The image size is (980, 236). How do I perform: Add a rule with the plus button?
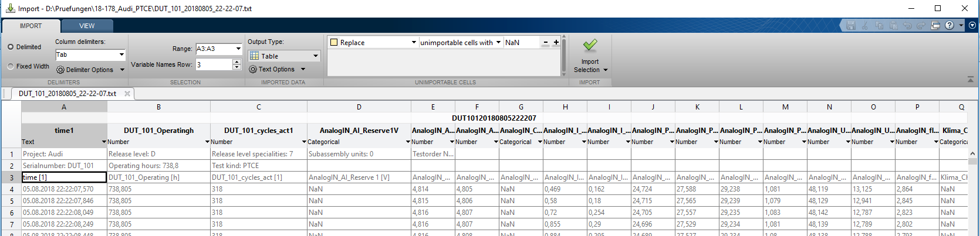(x=556, y=42)
